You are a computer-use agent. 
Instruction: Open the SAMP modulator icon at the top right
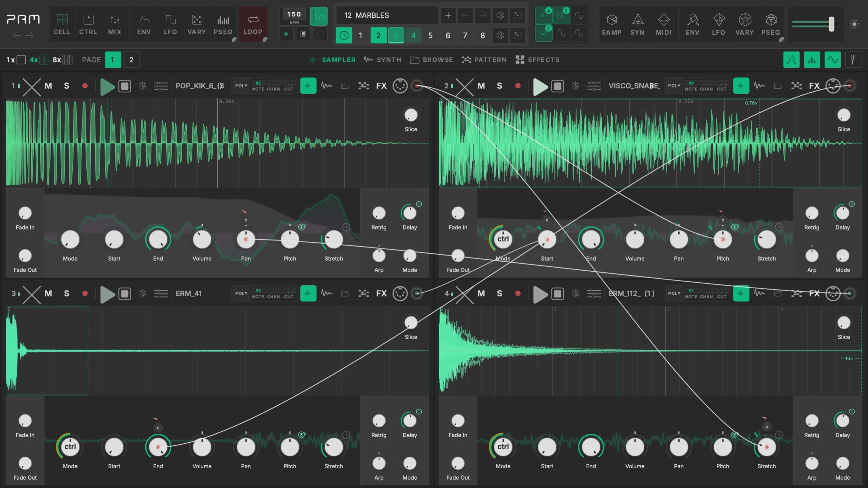pyautogui.click(x=612, y=24)
